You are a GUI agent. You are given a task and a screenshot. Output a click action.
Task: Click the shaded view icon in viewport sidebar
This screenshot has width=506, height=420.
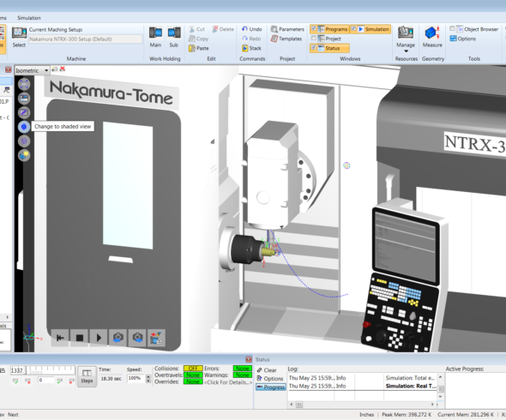click(x=24, y=127)
